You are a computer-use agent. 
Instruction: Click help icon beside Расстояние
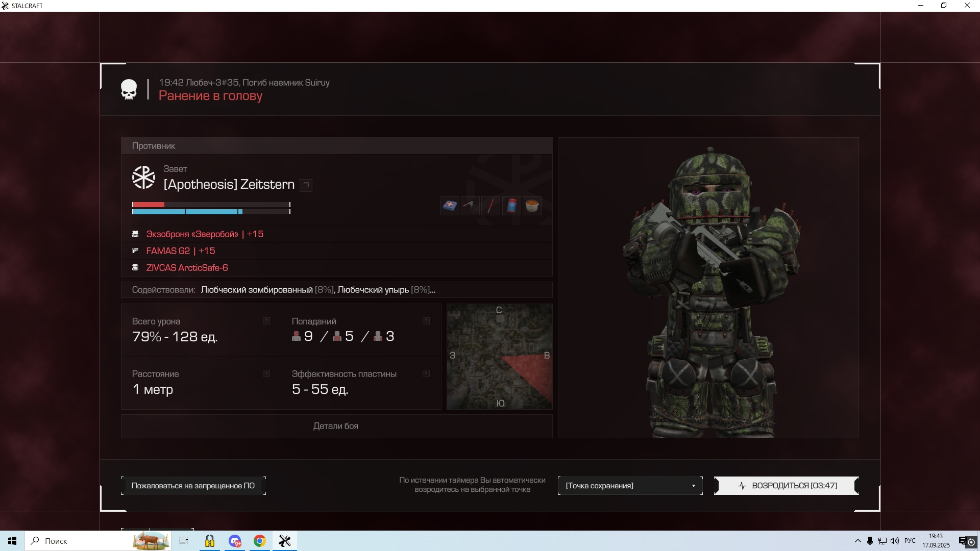pos(266,373)
